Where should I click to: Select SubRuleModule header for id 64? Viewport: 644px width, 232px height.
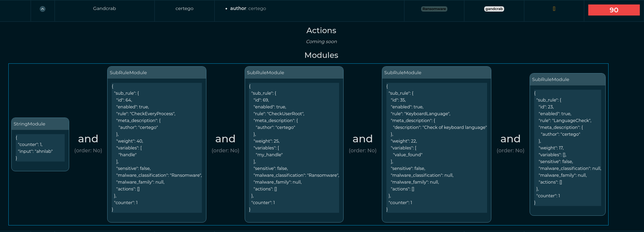[157, 73]
